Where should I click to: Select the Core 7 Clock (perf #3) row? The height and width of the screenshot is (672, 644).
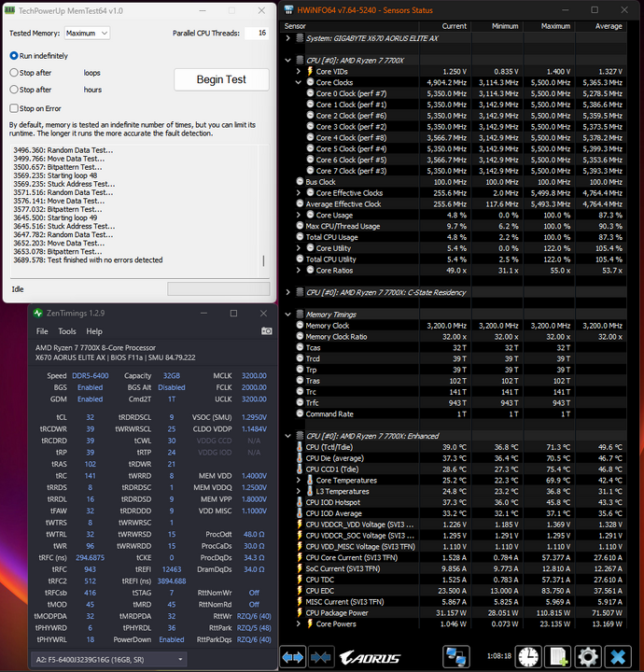click(x=454, y=171)
